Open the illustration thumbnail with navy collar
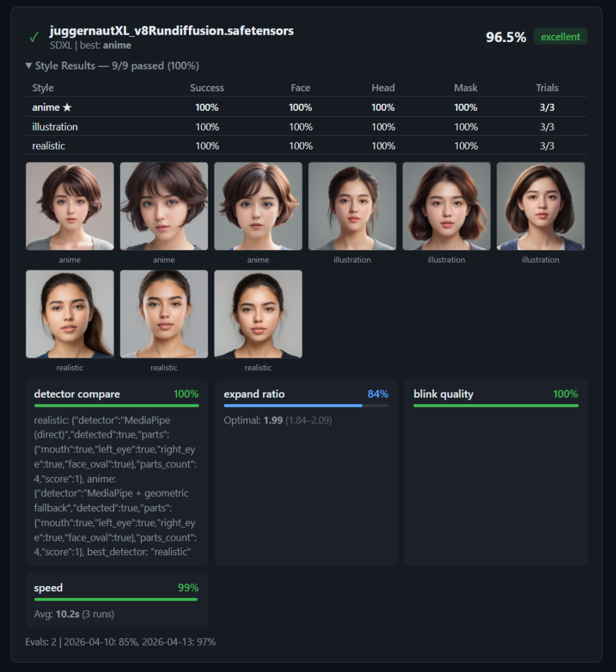 [x=540, y=206]
